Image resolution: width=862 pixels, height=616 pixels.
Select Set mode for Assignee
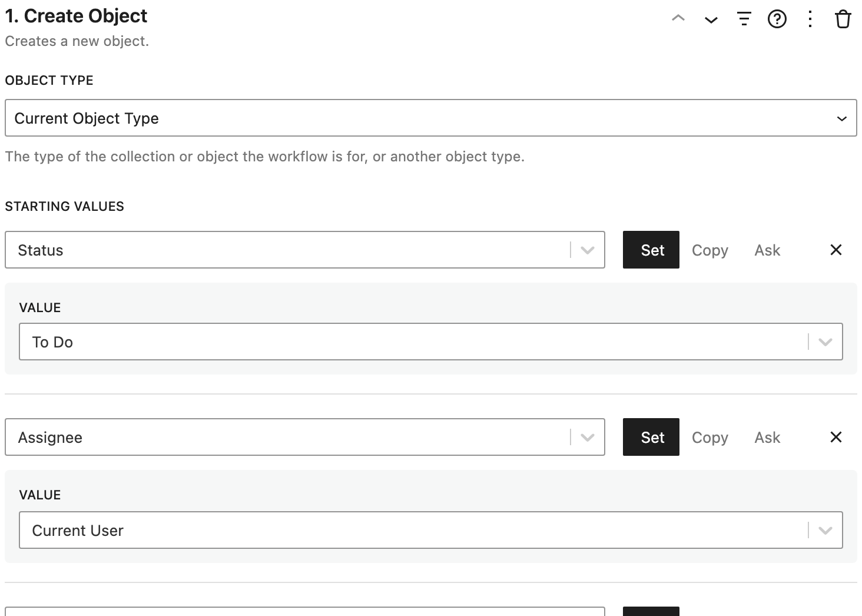pos(651,437)
